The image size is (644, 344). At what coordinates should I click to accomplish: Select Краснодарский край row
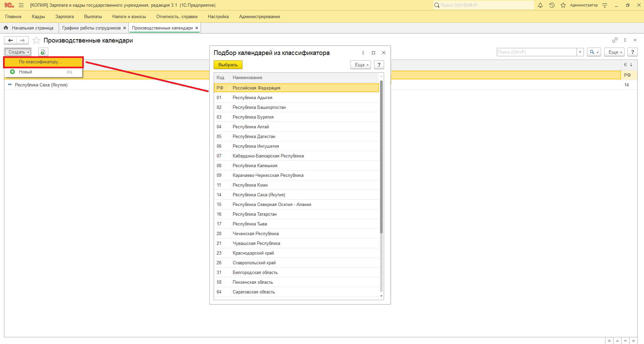pyautogui.click(x=297, y=253)
